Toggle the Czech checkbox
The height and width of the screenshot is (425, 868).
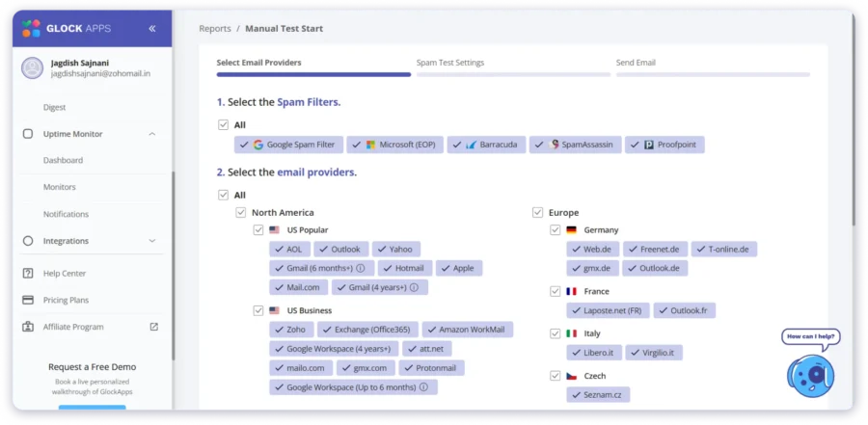click(556, 376)
